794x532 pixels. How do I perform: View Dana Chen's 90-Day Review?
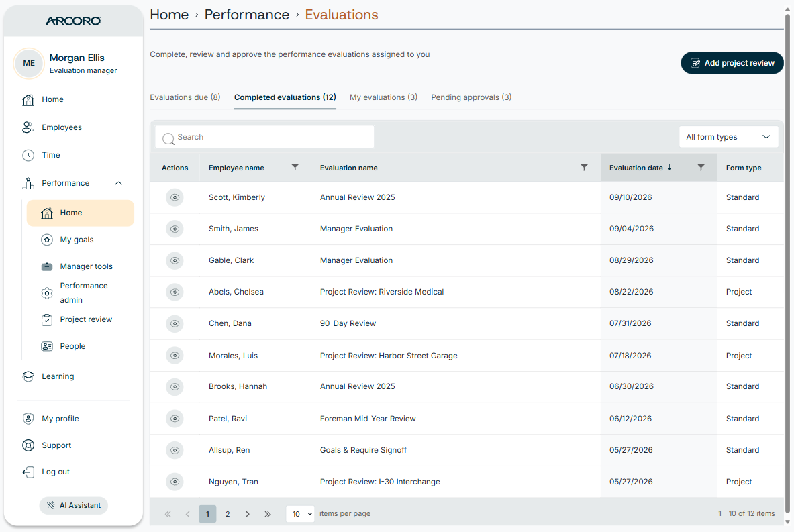(175, 323)
